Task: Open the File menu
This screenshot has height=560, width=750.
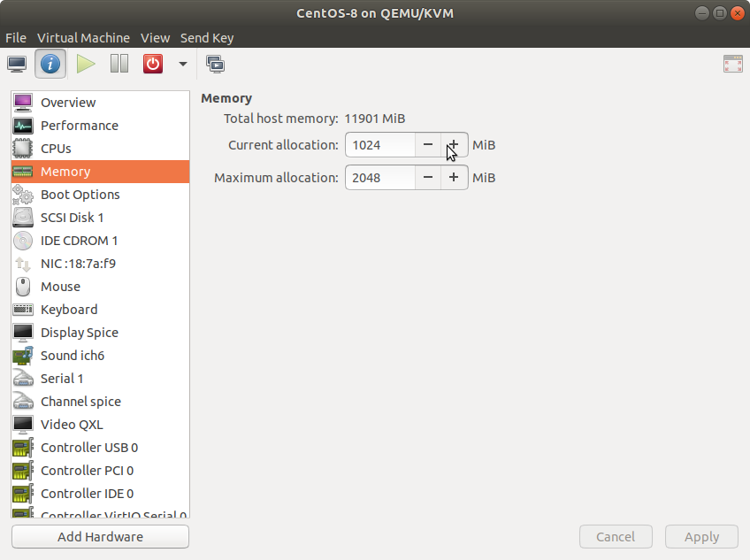Action: (x=16, y=38)
